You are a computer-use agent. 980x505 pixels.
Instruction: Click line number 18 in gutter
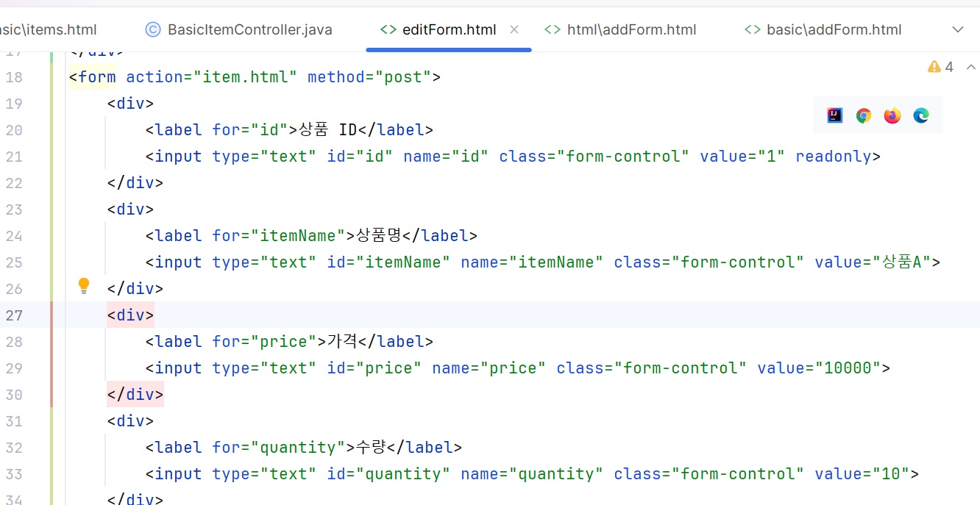14,77
